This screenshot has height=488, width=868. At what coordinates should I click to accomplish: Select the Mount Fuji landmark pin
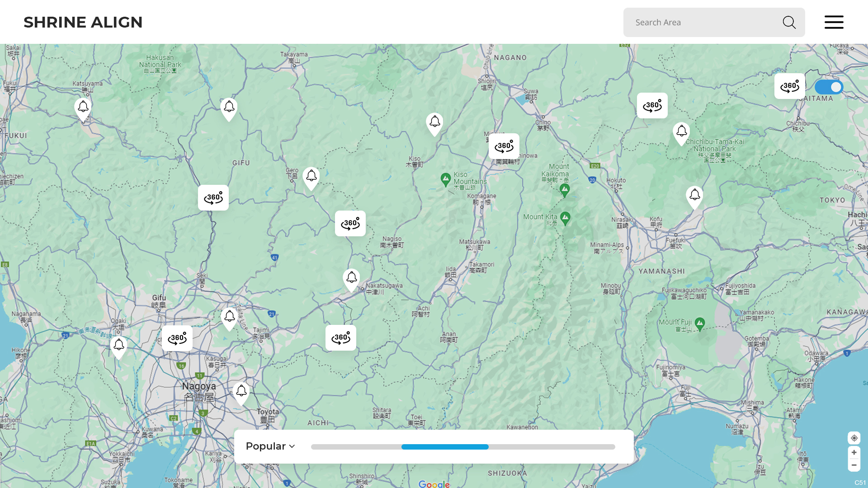[x=700, y=323]
